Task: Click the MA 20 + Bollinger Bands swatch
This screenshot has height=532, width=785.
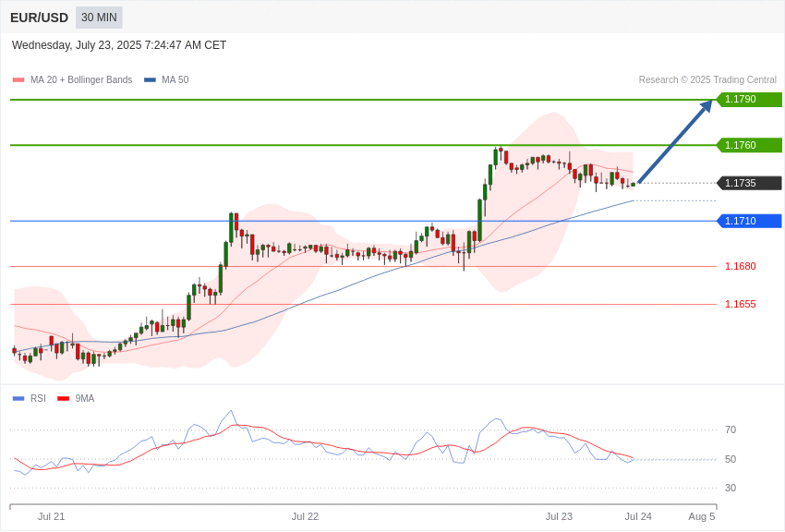Action: tap(18, 79)
